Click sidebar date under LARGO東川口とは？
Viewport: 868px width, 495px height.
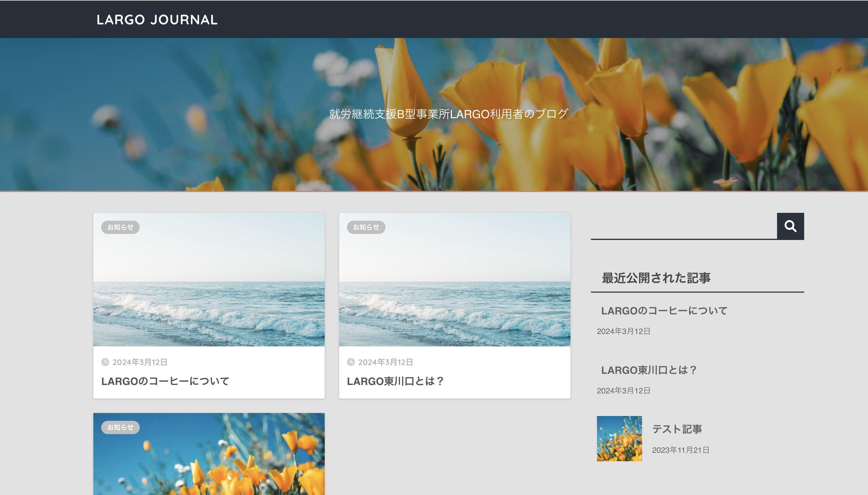[623, 391]
